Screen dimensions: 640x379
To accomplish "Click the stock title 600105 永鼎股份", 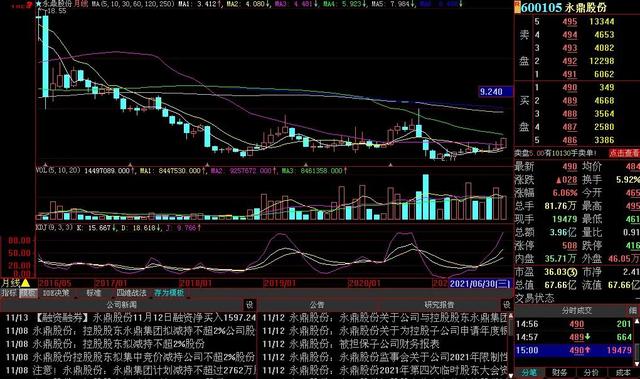I will [x=564, y=7].
